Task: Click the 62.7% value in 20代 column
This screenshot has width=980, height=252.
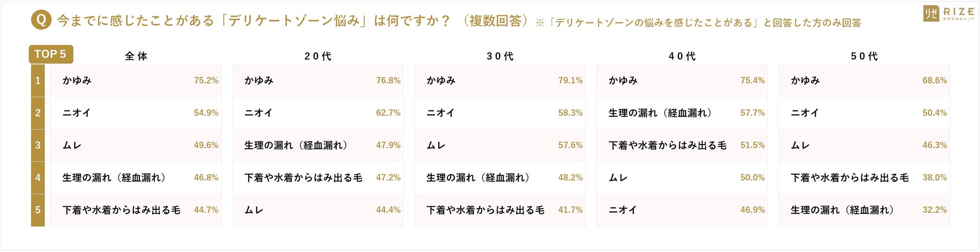Action: click(388, 113)
